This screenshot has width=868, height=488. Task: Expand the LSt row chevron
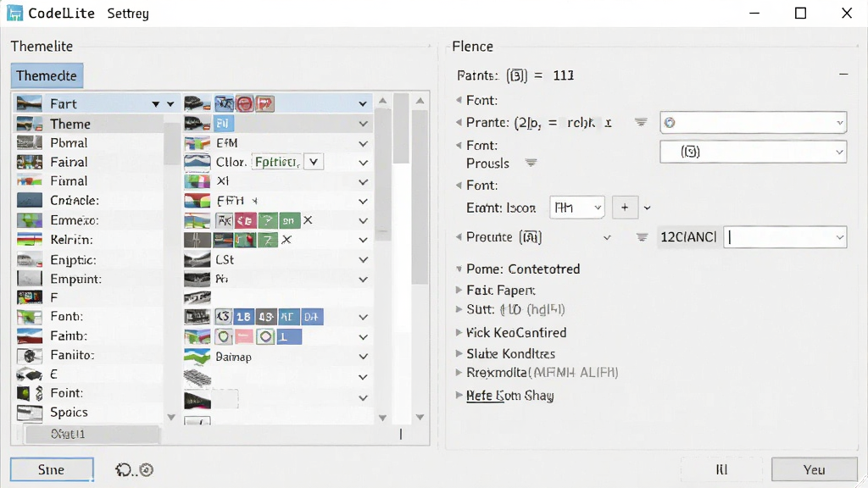coord(363,259)
